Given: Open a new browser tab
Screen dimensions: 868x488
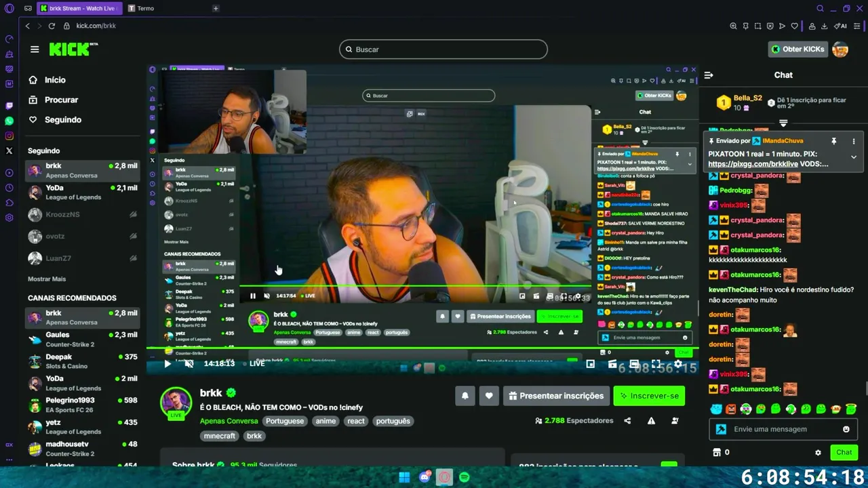Looking at the screenshot, I should point(216,9).
